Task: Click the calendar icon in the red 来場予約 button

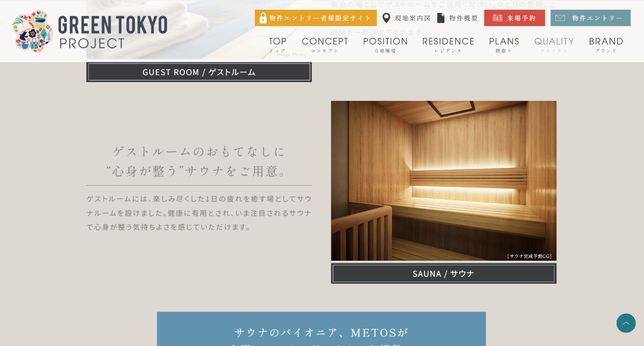Action: [497, 18]
